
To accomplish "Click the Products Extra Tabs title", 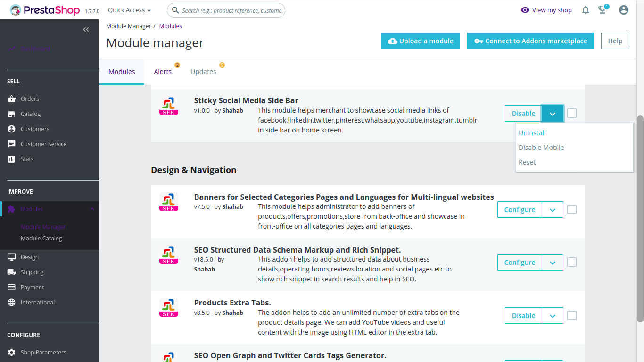I will point(232,303).
